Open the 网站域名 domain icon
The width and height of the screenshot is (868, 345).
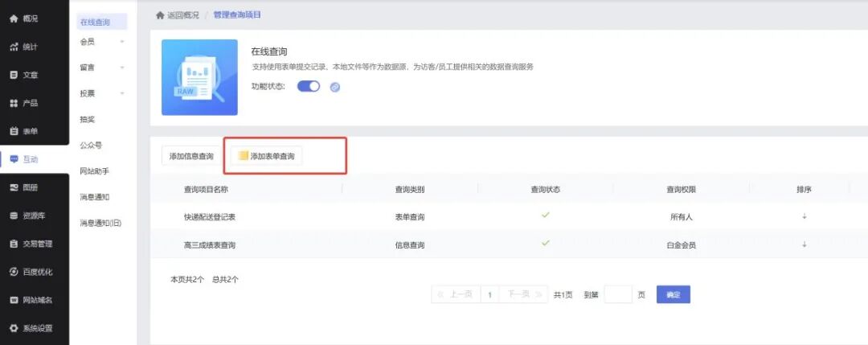14,300
